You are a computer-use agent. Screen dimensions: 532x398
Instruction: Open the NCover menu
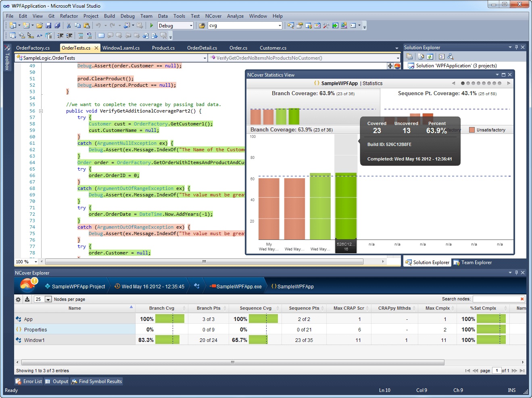pos(213,16)
